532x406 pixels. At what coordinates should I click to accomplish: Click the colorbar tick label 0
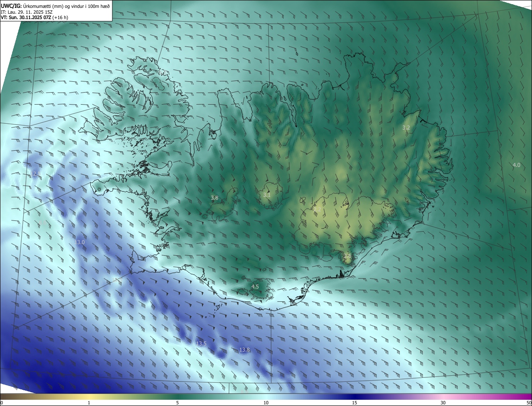tap(2, 403)
